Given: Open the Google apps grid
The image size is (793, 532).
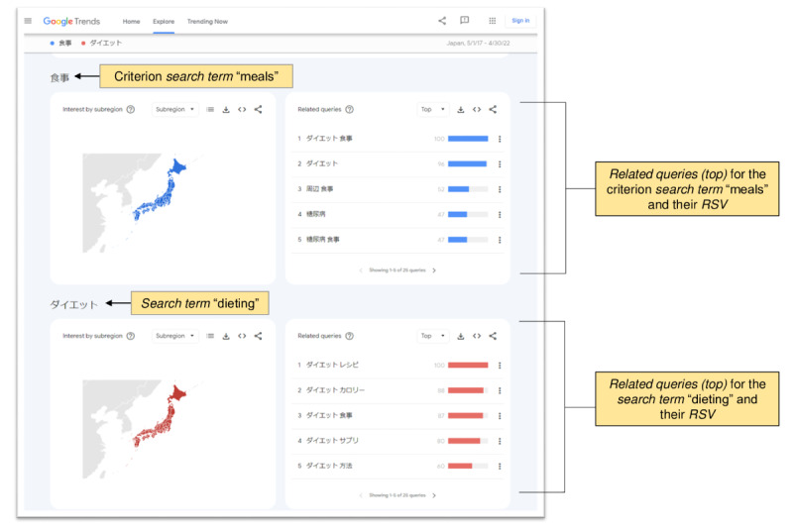Looking at the screenshot, I should [x=493, y=21].
